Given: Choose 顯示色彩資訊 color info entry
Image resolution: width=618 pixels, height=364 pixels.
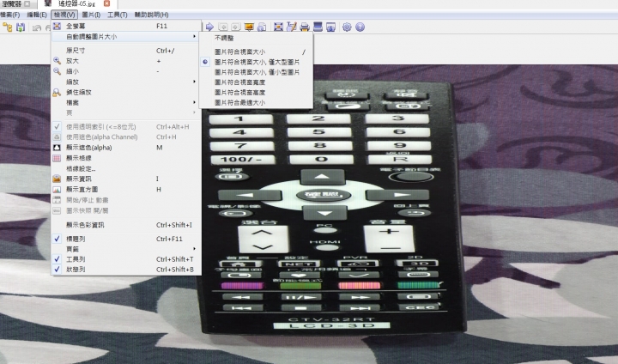Looking at the screenshot, I should 126,225.
